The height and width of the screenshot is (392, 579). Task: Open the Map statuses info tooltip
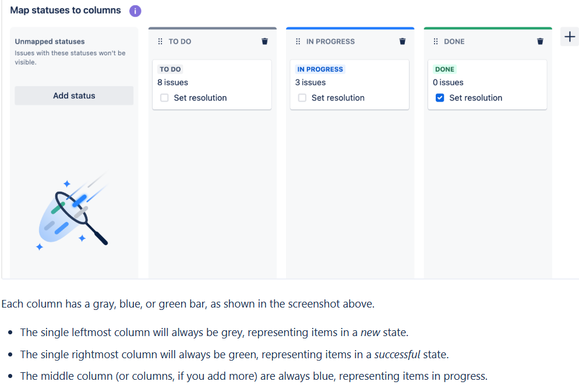click(135, 10)
